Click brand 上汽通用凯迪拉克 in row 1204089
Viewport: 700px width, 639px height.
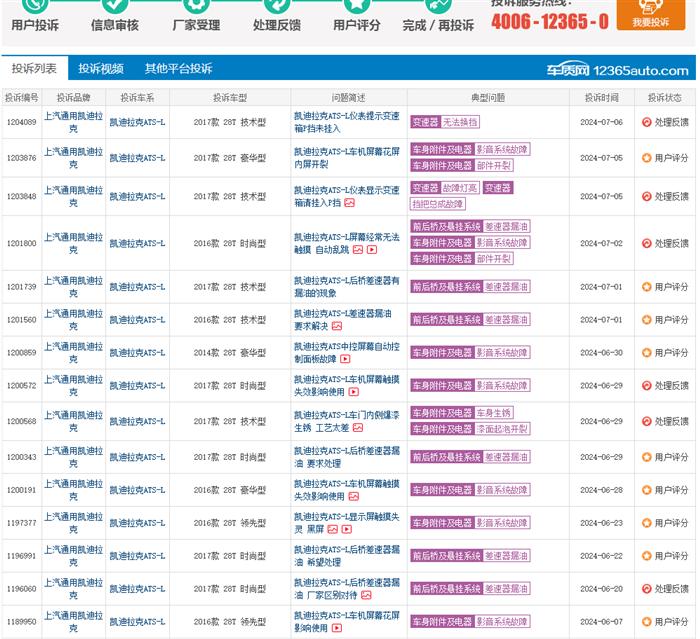[73, 122]
